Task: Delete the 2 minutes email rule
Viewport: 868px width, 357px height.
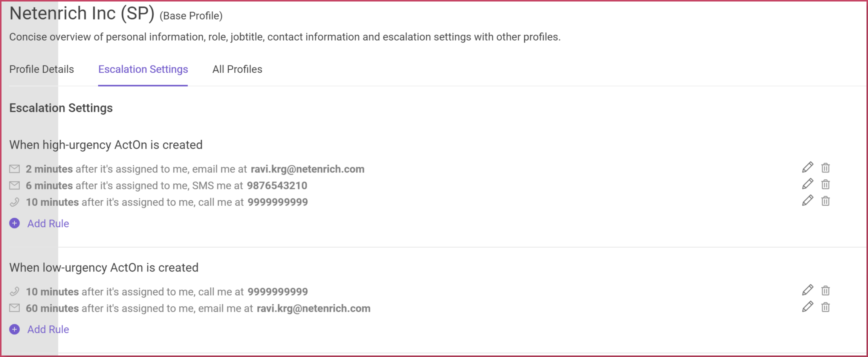Action: point(825,168)
